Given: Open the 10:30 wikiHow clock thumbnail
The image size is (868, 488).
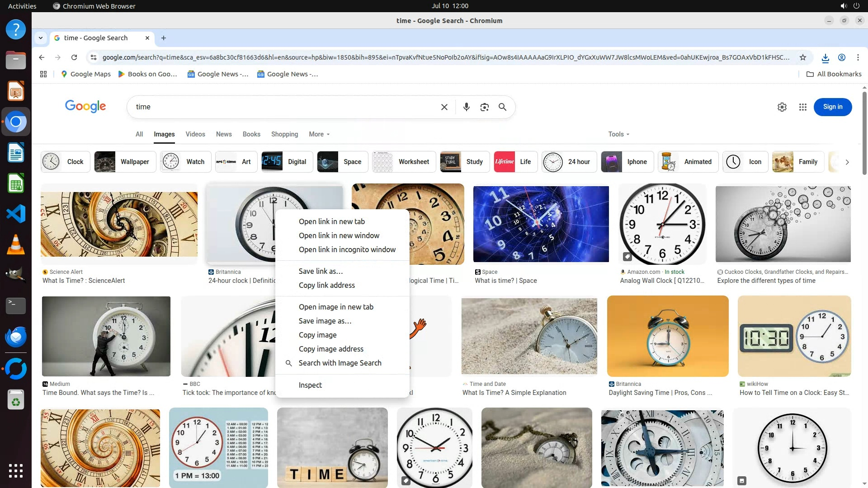Looking at the screenshot, I should tap(794, 336).
